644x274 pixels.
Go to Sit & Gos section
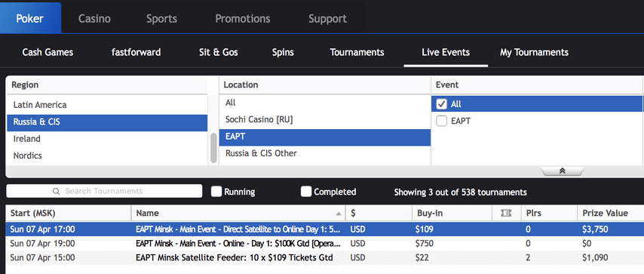coord(219,52)
